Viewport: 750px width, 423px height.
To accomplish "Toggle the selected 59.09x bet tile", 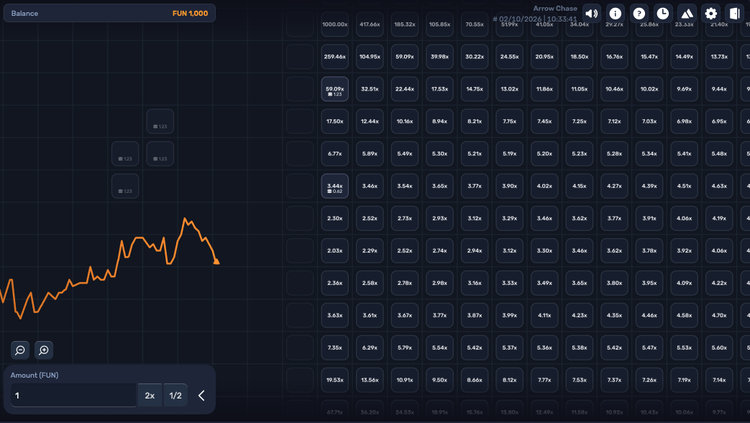I will 335,89.
